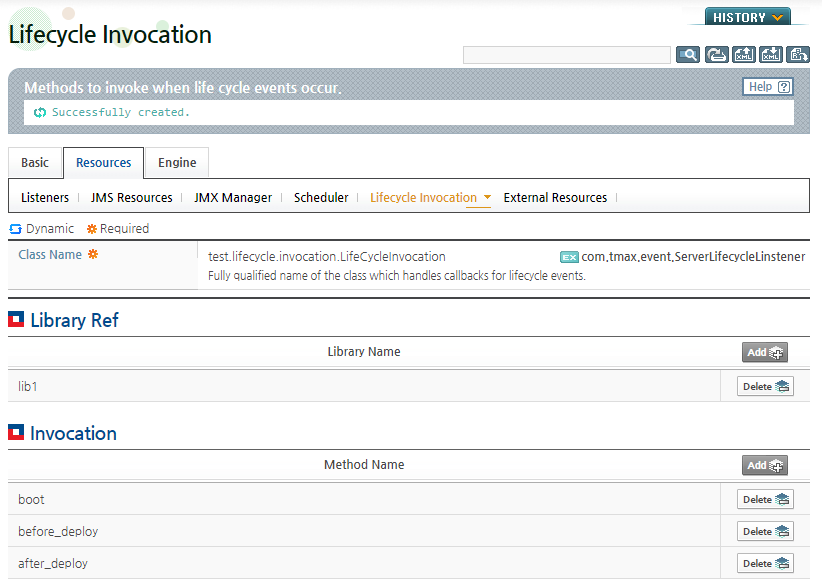
Task: Delete the lib1 library
Action: (765, 386)
